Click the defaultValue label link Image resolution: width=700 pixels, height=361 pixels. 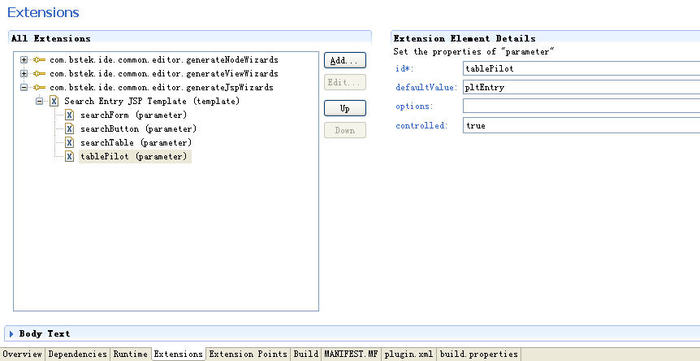pos(427,88)
